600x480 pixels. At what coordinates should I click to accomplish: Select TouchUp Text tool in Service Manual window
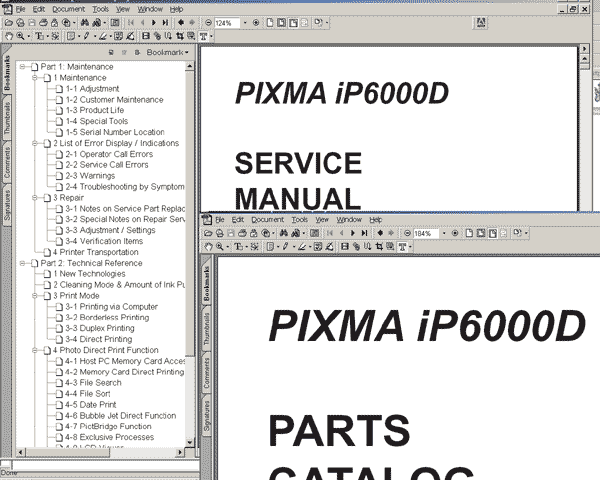(x=203, y=36)
